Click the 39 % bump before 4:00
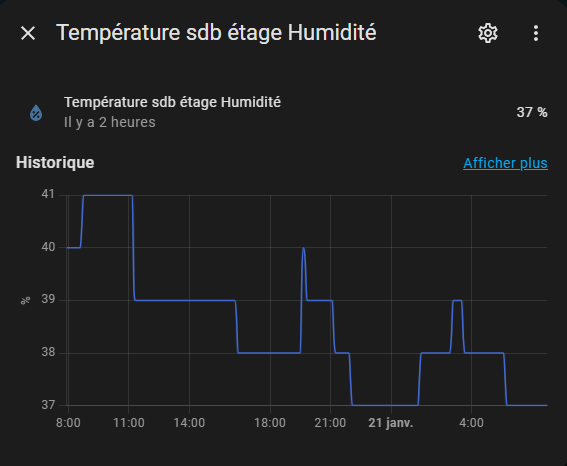The height and width of the screenshot is (466, 567). point(457,300)
